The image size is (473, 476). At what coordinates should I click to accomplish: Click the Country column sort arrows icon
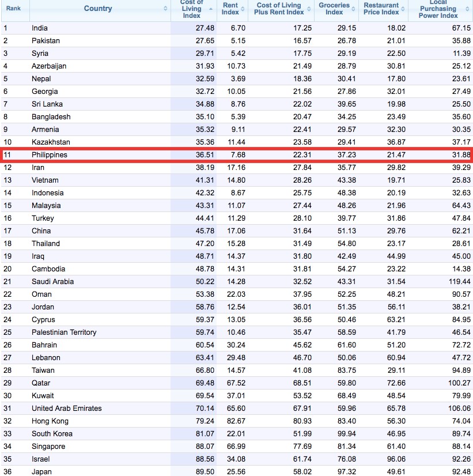[165, 9]
